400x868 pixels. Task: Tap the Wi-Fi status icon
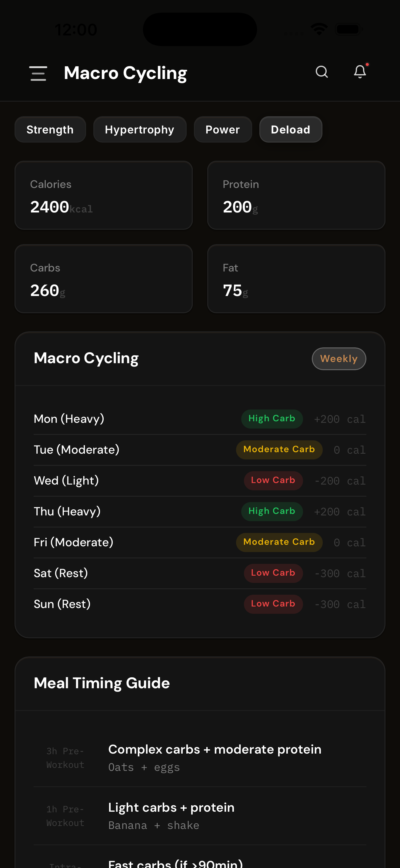[x=319, y=29]
